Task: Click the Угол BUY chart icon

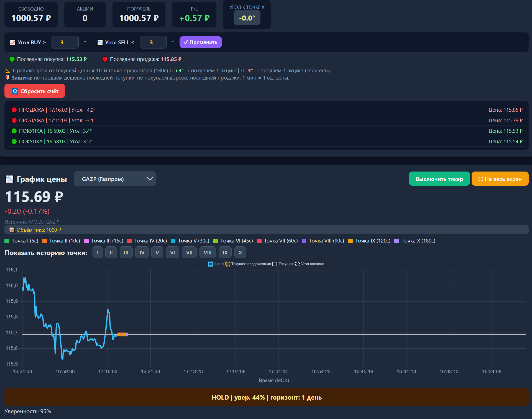Action: 13,42
